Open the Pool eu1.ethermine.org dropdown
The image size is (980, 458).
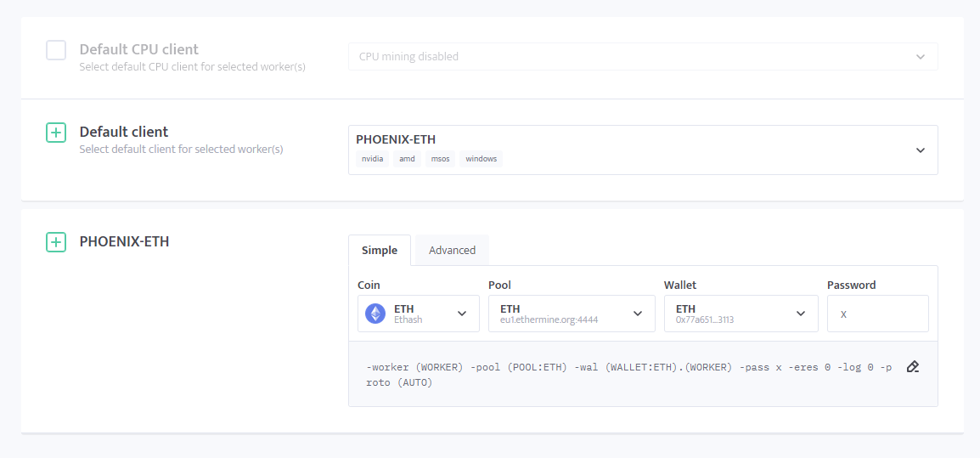[572, 314]
